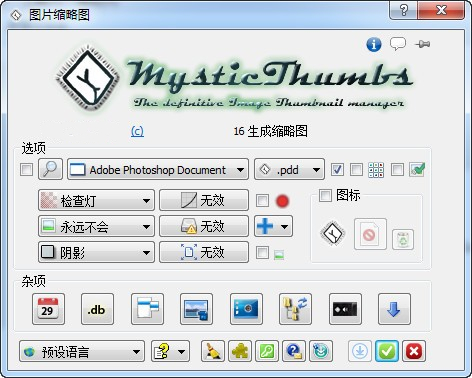Toggle checkbox beside small landscape icon

point(262,252)
